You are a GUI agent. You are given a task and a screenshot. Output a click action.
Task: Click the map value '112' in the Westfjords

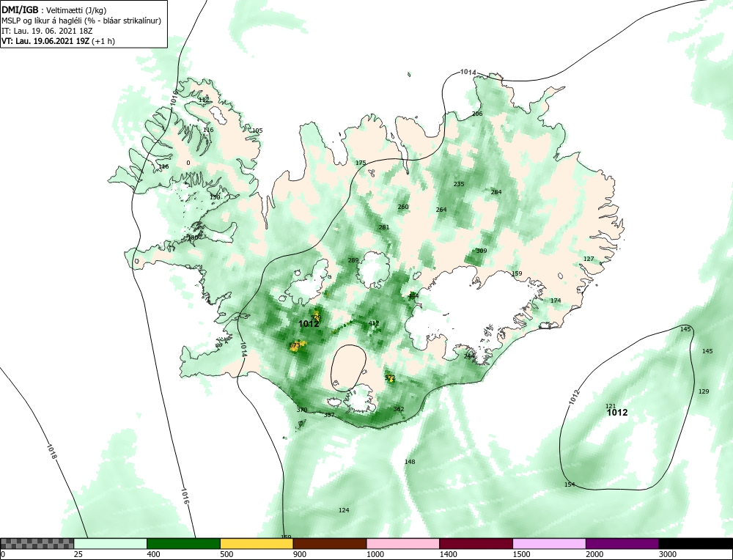[205, 100]
